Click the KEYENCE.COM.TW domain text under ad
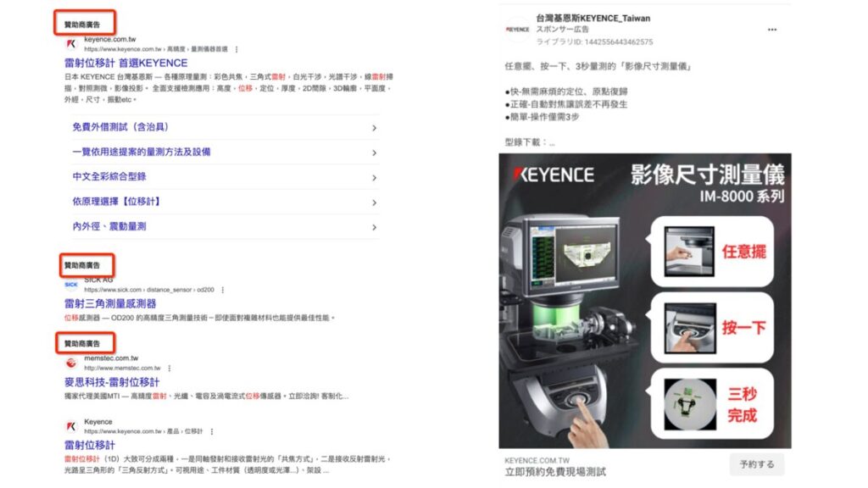868x488 pixels. [537, 460]
